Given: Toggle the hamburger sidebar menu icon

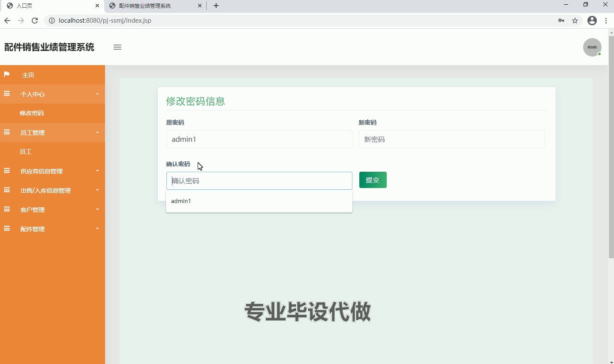Looking at the screenshot, I should [x=117, y=47].
